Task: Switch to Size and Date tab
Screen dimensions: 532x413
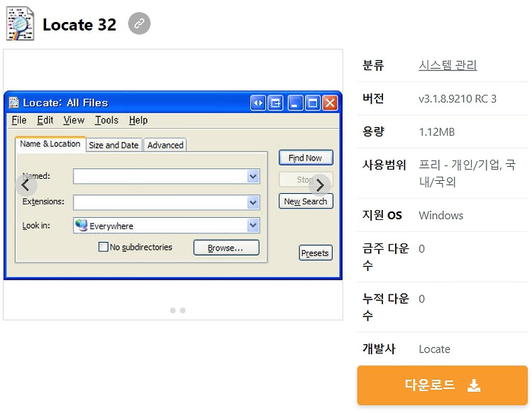Action: 113,145
